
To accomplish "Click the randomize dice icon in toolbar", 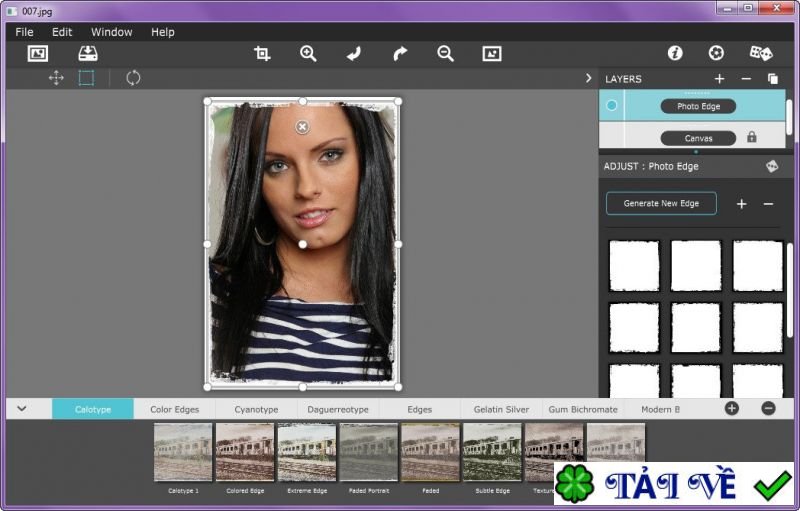I will (x=761, y=53).
